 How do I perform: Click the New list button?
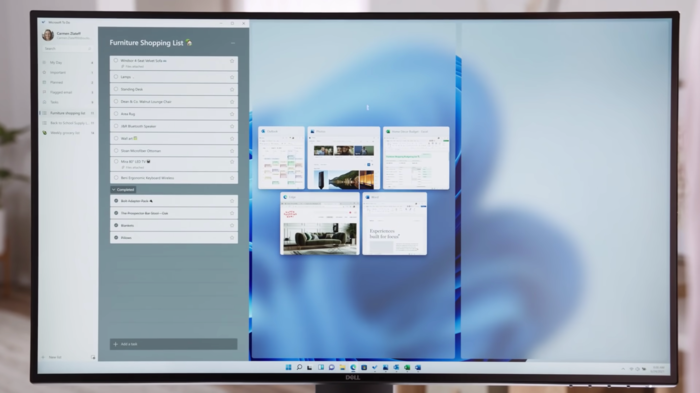click(53, 357)
